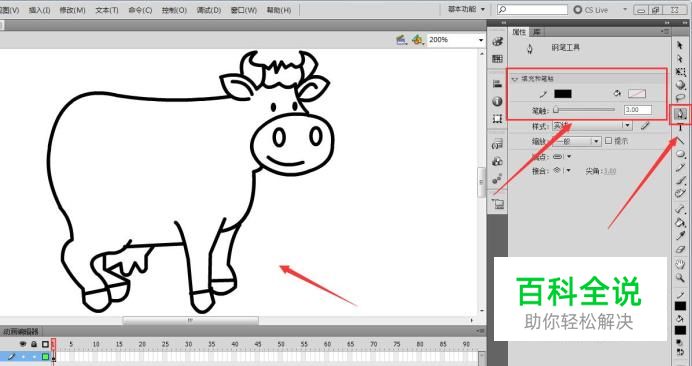Open the properties panel options menu
Viewport: 692px width, 366px height.
tap(665, 32)
